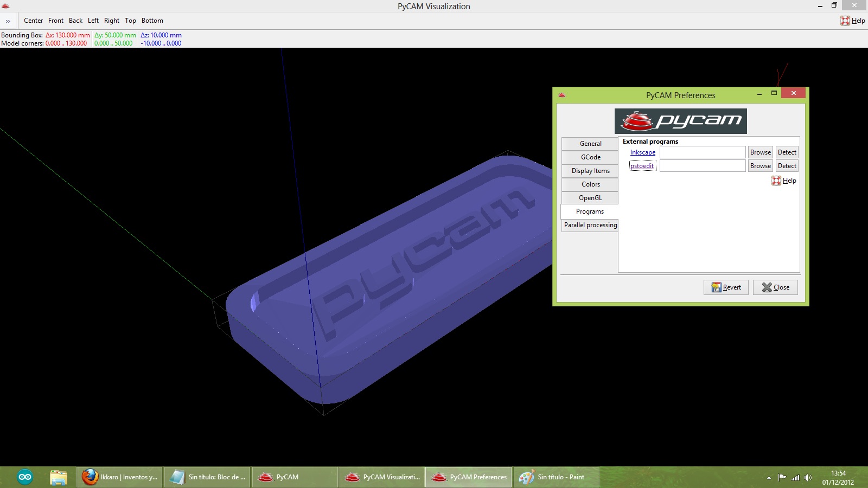
Task: Click the Δx: 130.000 mm value
Action: (x=68, y=35)
